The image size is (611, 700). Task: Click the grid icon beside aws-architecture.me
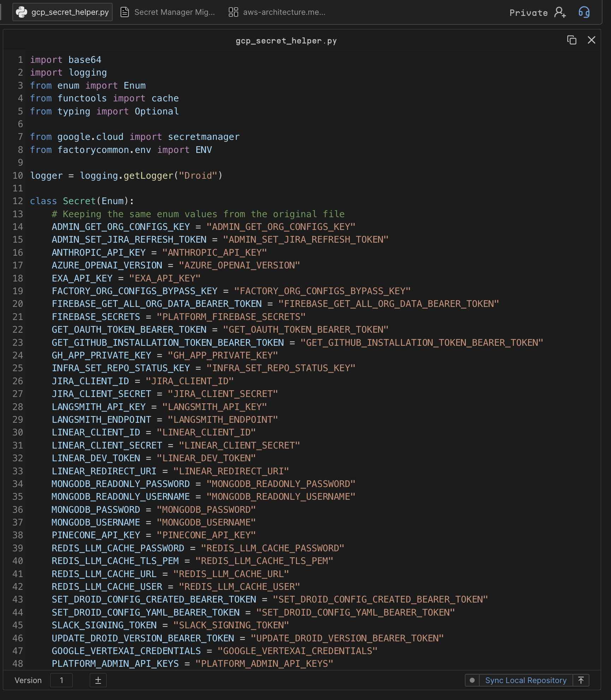(x=233, y=12)
